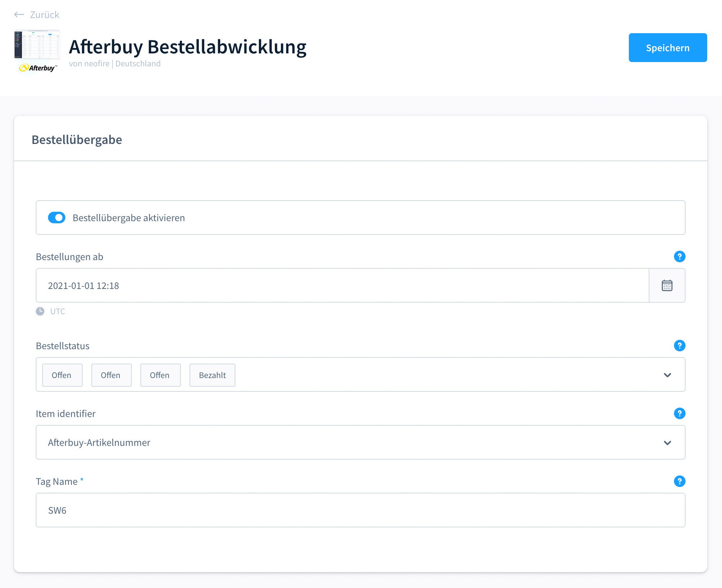Click the Bestellungen ab date field

pos(343,285)
